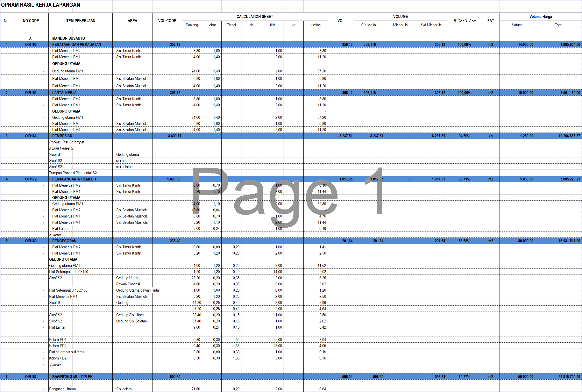Click the total value 4.985.624,00
This screenshot has height=392, width=582.
pos(570,44)
